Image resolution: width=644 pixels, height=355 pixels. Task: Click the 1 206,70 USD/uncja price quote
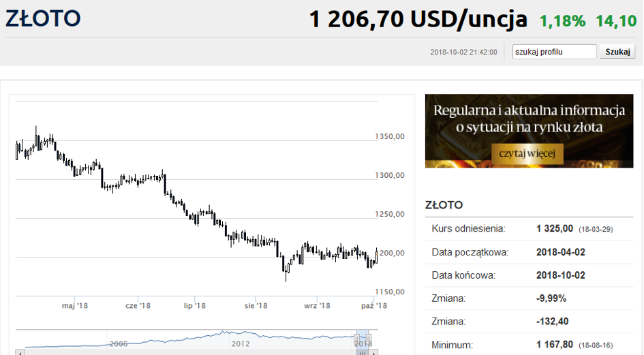pos(418,20)
